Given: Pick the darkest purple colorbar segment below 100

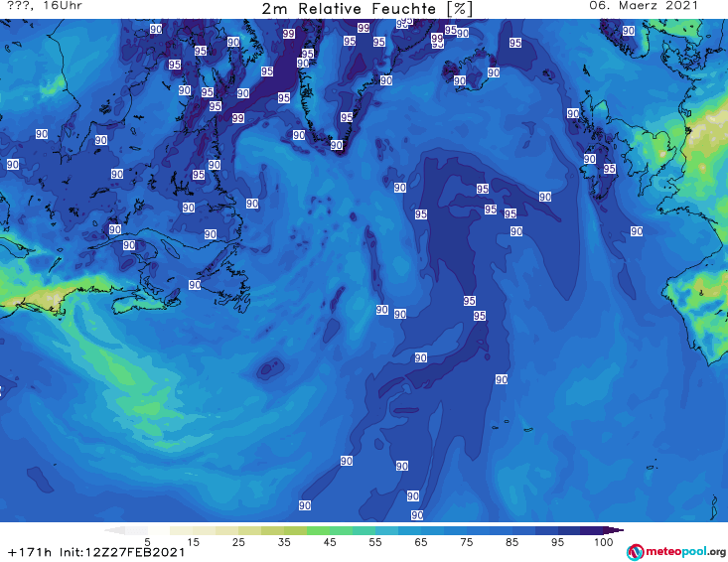Looking at the screenshot, I should (x=592, y=530).
